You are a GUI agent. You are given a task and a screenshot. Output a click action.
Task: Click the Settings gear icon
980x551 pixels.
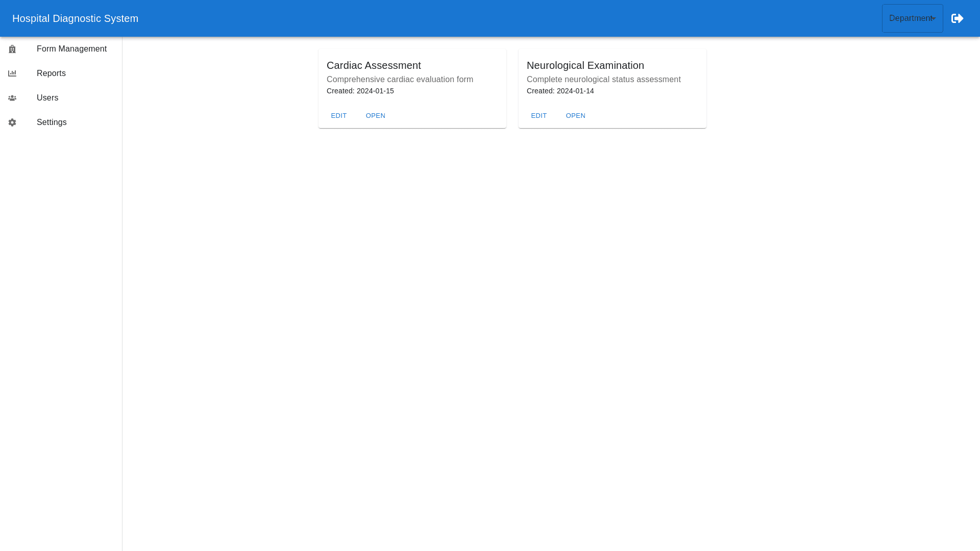(12, 122)
